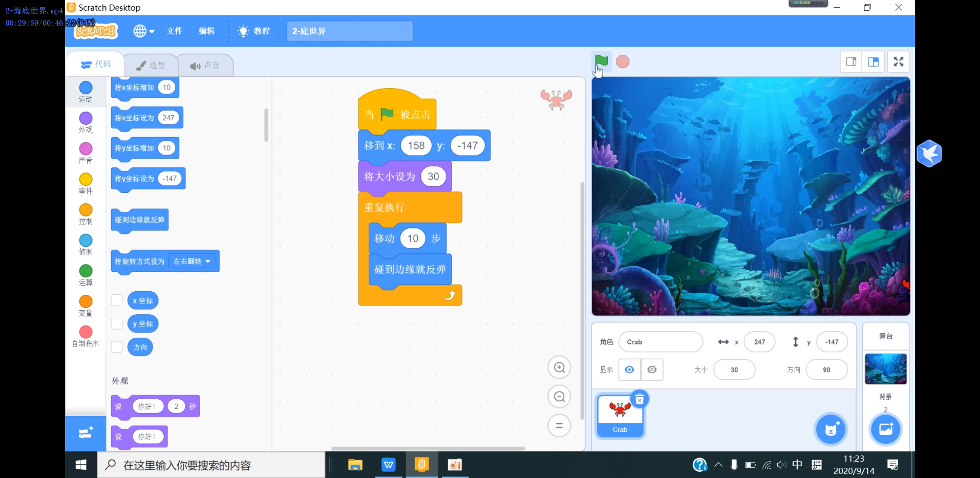Zoom out of the code workspace
The image size is (980, 478).
(x=559, y=397)
